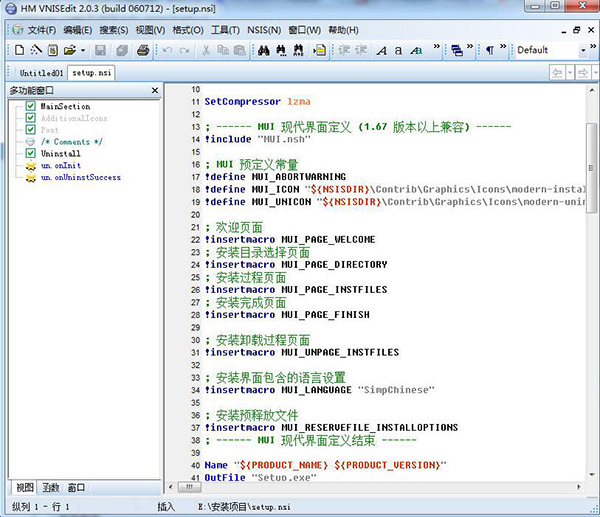Screen dimensions: 600x517
Task: Toggle the MainSection checkbox
Action: click(31, 106)
